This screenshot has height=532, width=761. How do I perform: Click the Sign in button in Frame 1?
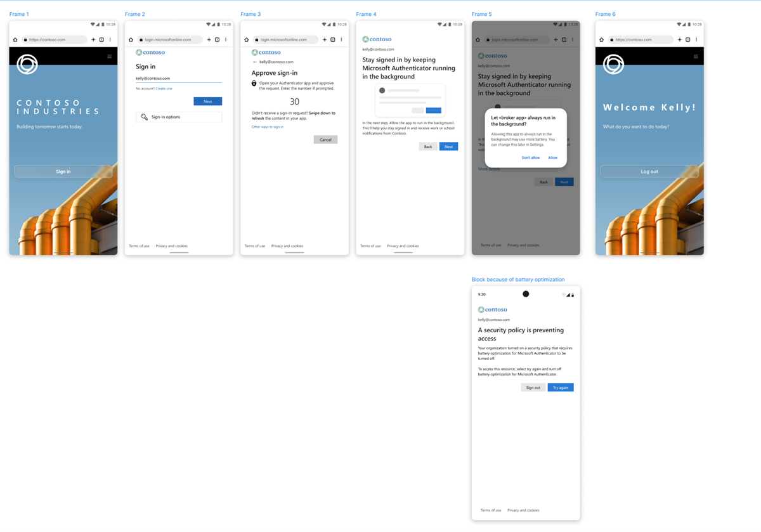point(63,171)
